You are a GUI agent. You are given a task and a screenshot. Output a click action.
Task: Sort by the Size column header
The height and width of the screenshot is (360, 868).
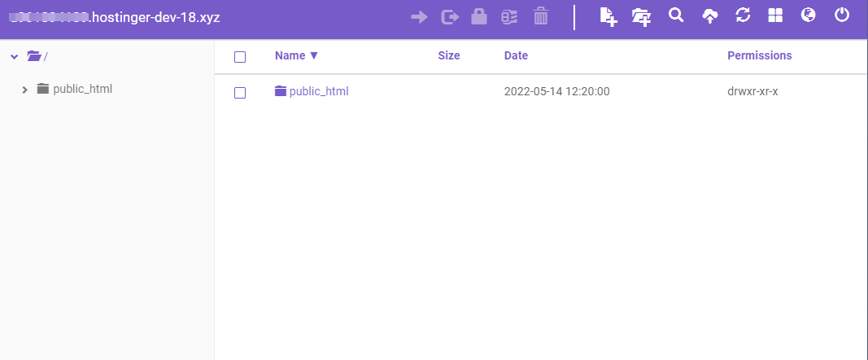click(449, 55)
